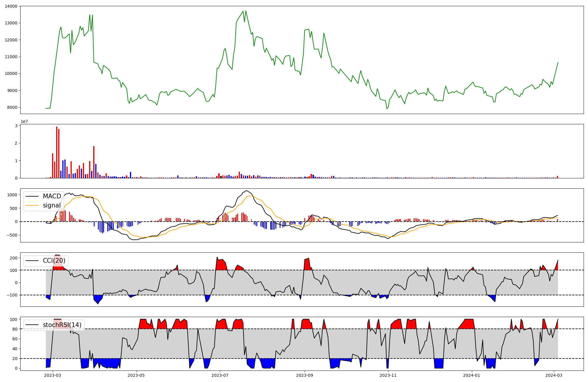Viewport: 588px width, 382px height.
Task: Click the MACD legend label
Action: point(52,196)
